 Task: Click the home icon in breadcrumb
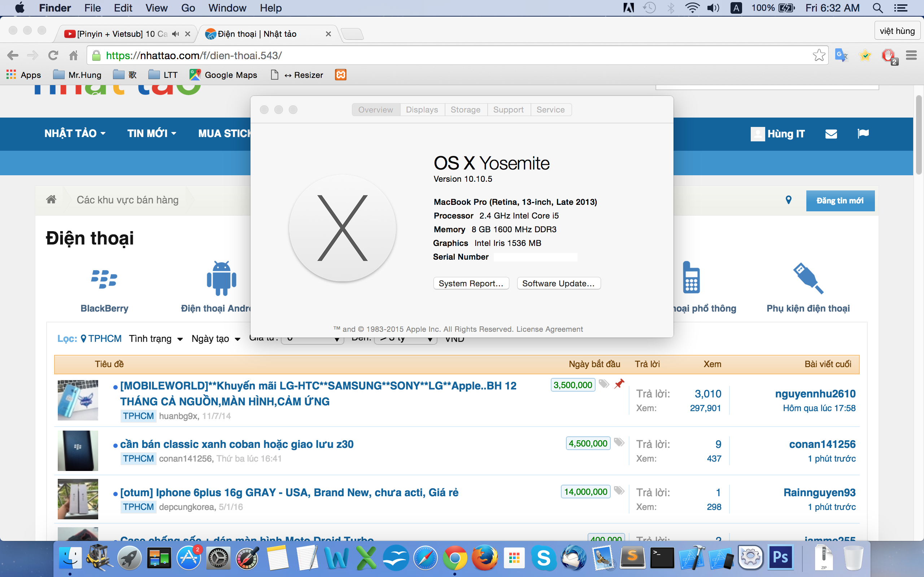[x=51, y=199]
